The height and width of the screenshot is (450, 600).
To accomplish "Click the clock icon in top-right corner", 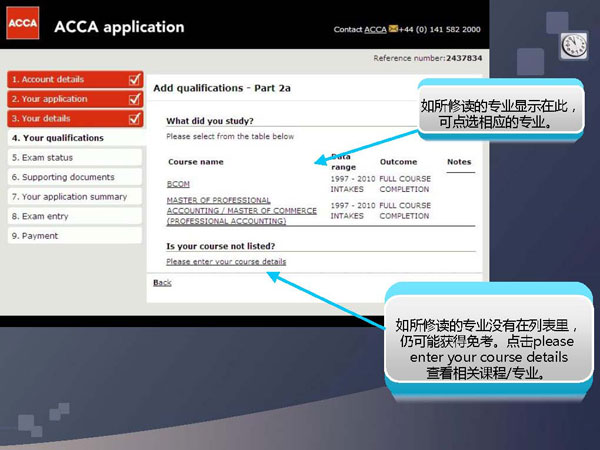I will (x=574, y=46).
